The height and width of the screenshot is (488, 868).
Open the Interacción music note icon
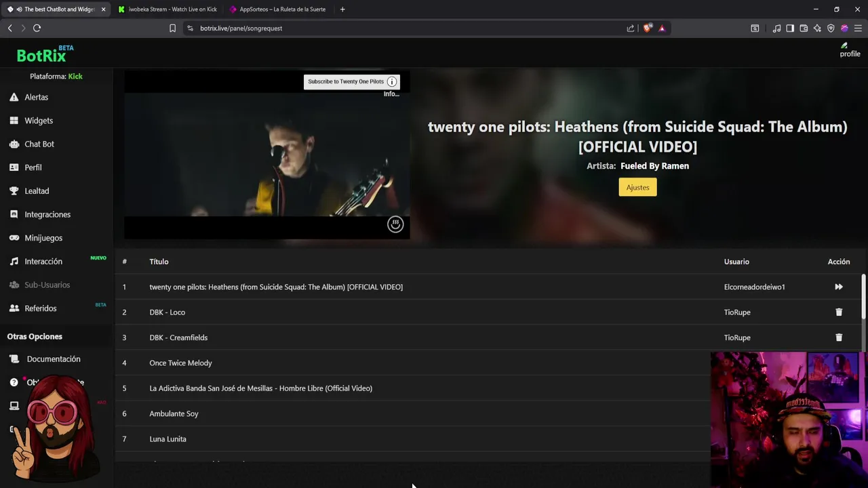coord(14,261)
